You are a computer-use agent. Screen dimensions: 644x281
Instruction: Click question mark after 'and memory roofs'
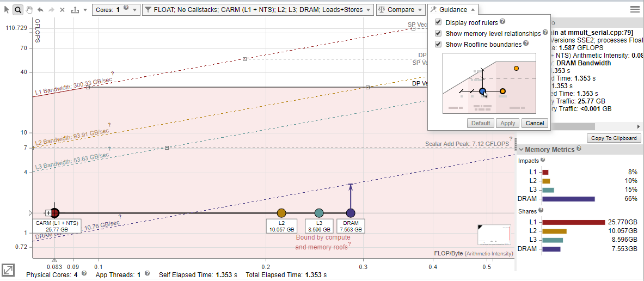pos(351,245)
